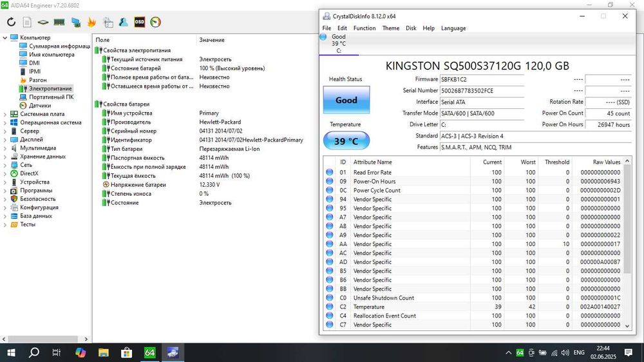
Task: Open the Edit menu in CrystalDiskInfo
Action: tap(342, 28)
